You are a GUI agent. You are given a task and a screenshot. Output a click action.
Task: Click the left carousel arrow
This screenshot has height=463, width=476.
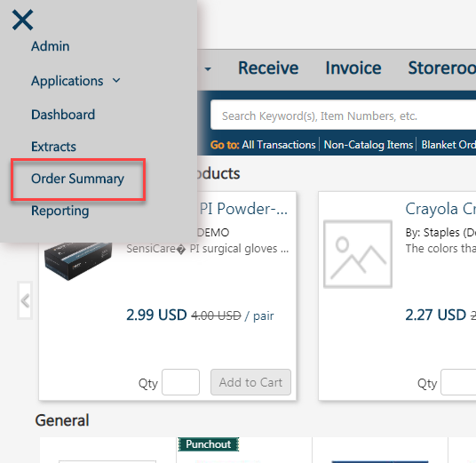coord(25,300)
